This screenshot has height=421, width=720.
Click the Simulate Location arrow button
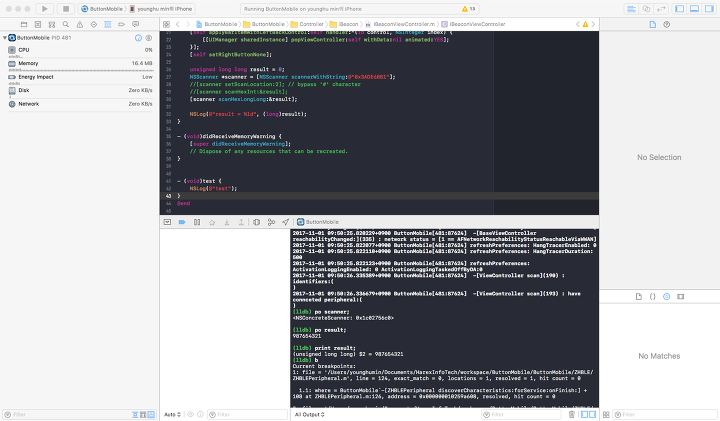pos(286,222)
